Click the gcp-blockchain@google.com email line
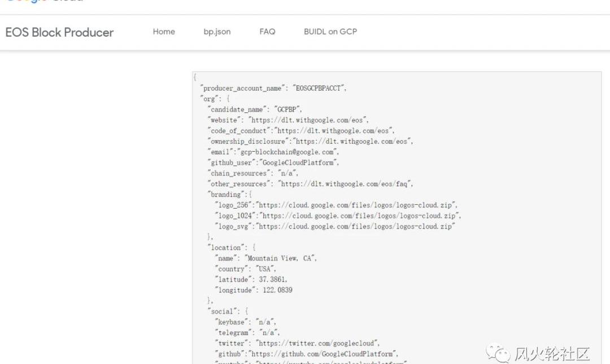610x364 pixels. pyautogui.click(x=273, y=152)
